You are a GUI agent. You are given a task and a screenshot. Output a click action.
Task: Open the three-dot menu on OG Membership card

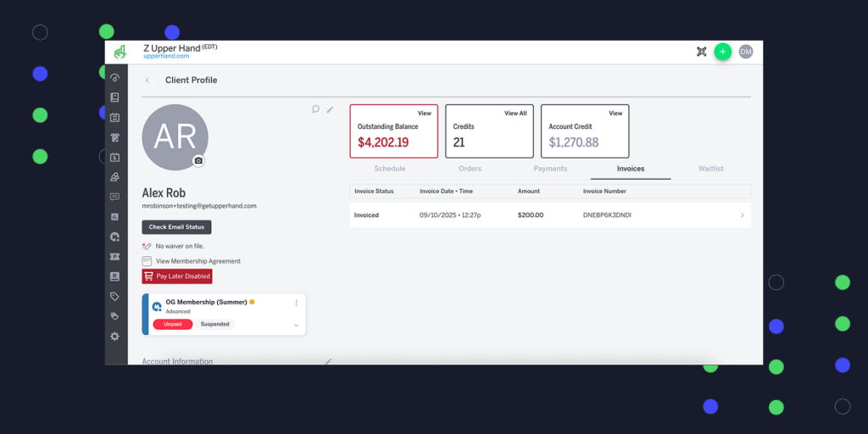296,303
